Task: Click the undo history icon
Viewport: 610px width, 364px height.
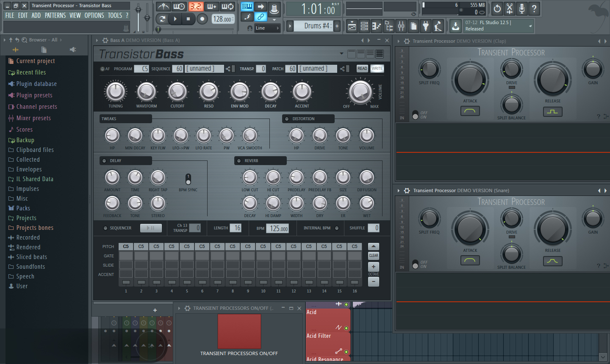Action: tap(497, 8)
